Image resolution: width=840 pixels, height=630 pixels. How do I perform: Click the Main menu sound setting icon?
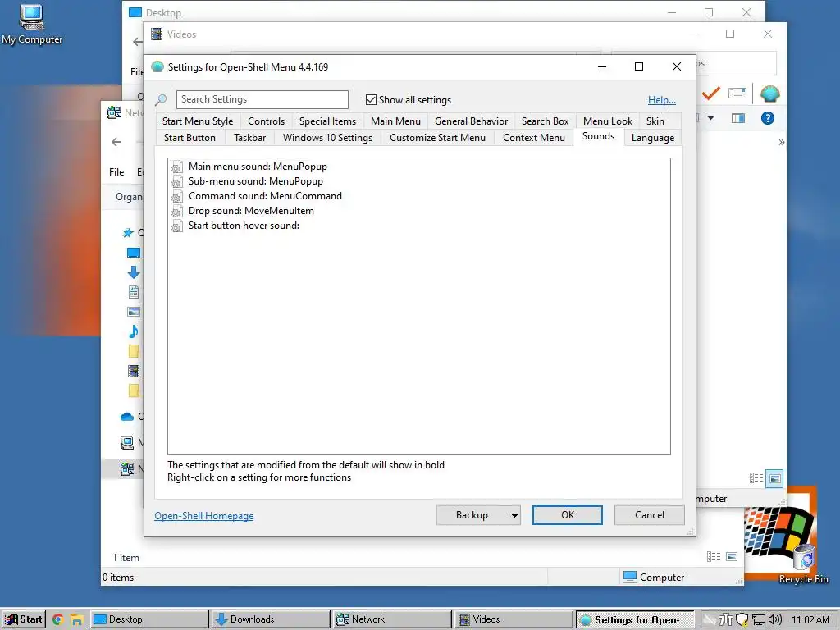[x=177, y=167]
